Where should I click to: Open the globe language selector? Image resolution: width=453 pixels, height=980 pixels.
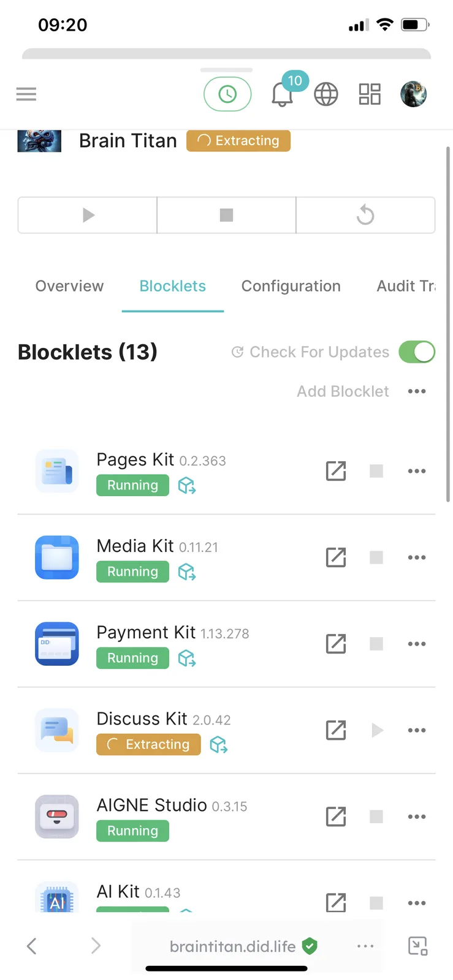[326, 94]
